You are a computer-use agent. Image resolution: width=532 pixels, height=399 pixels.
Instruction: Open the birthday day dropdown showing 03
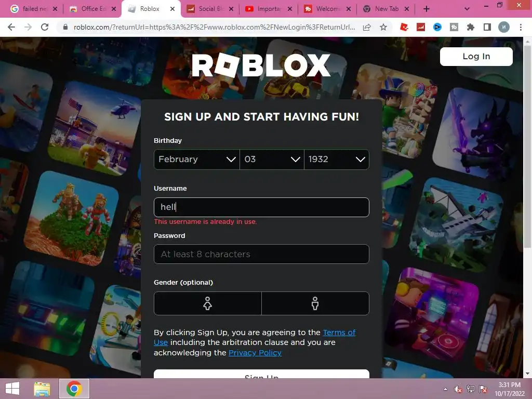(272, 159)
